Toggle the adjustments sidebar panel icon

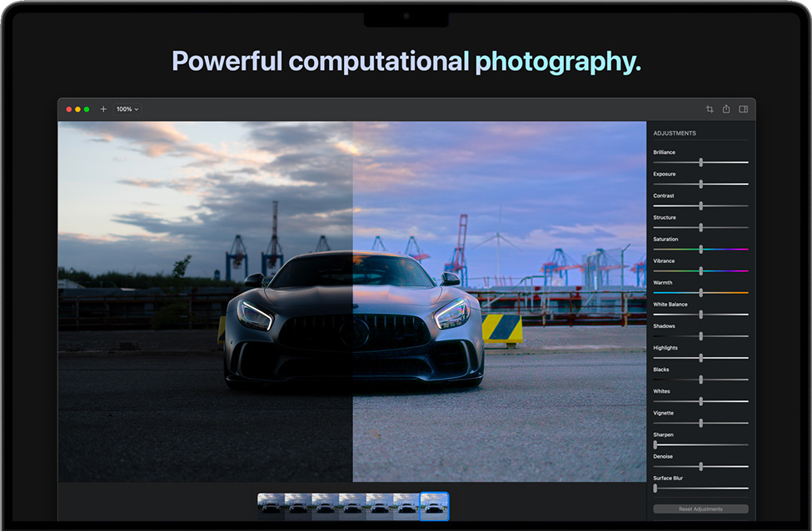[x=744, y=109]
